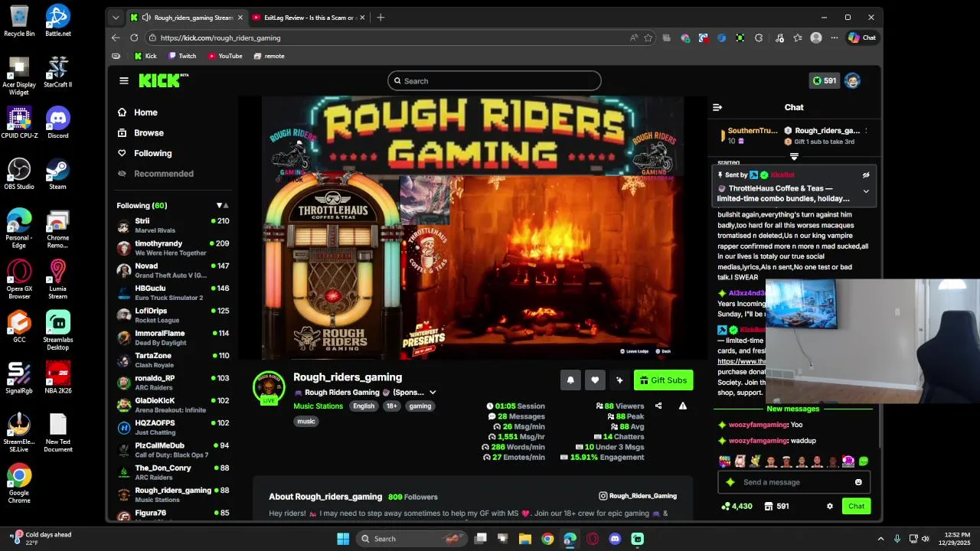Click the green Chat send button

point(856,507)
